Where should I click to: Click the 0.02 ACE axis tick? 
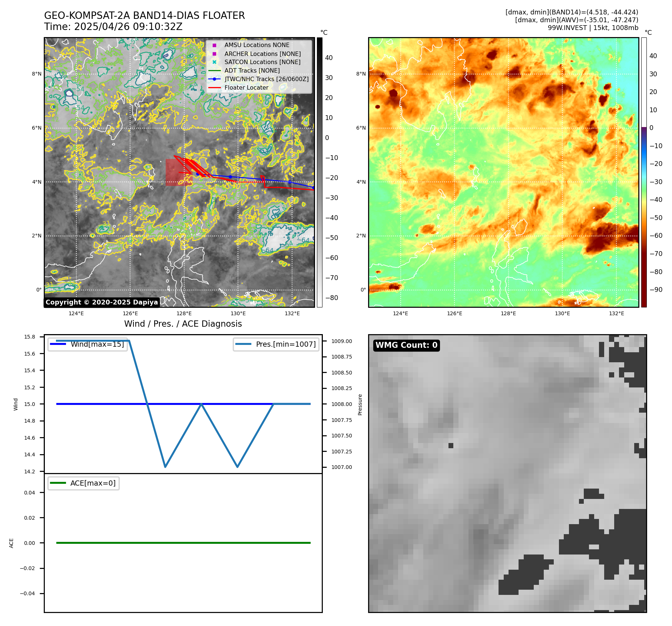pyautogui.click(x=30, y=518)
